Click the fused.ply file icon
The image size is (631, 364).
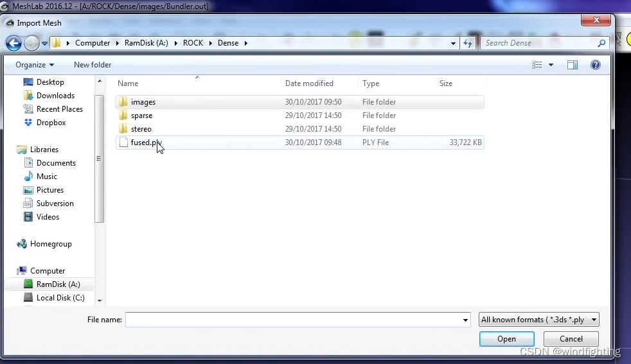pos(123,143)
